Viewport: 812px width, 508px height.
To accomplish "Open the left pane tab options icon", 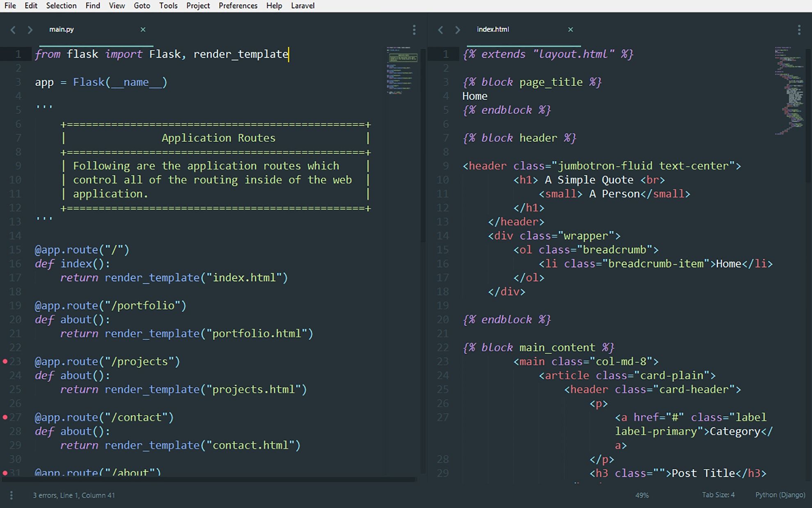I will pyautogui.click(x=414, y=29).
